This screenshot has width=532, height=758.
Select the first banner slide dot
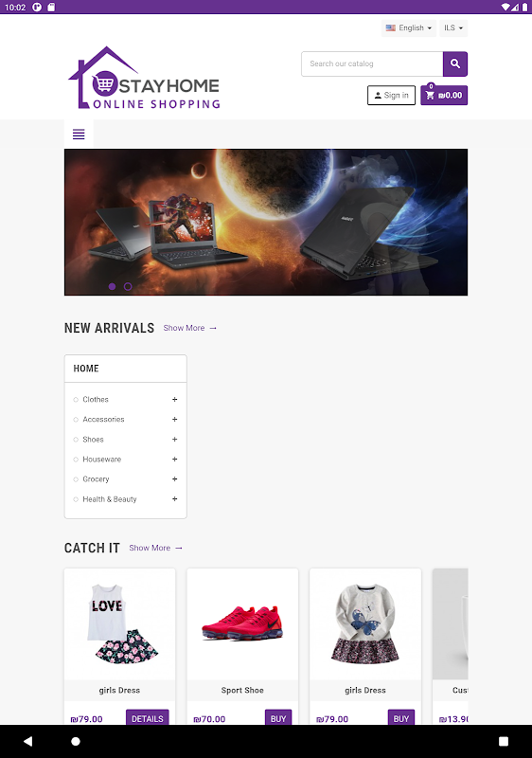(x=112, y=287)
